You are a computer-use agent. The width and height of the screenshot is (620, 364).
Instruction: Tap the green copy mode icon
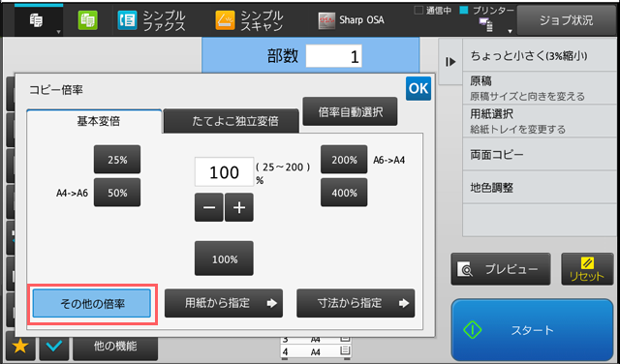[88, 20]
